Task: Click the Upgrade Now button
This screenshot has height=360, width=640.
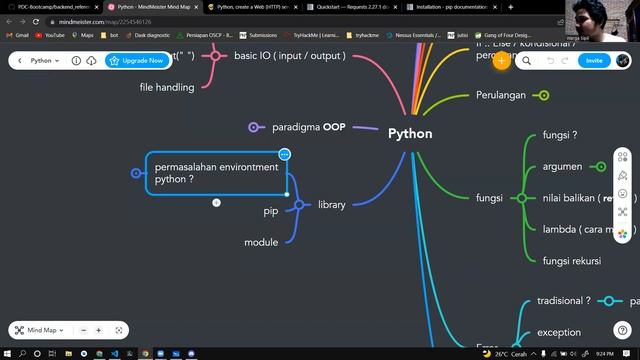Action: click(x=137, y=60)
